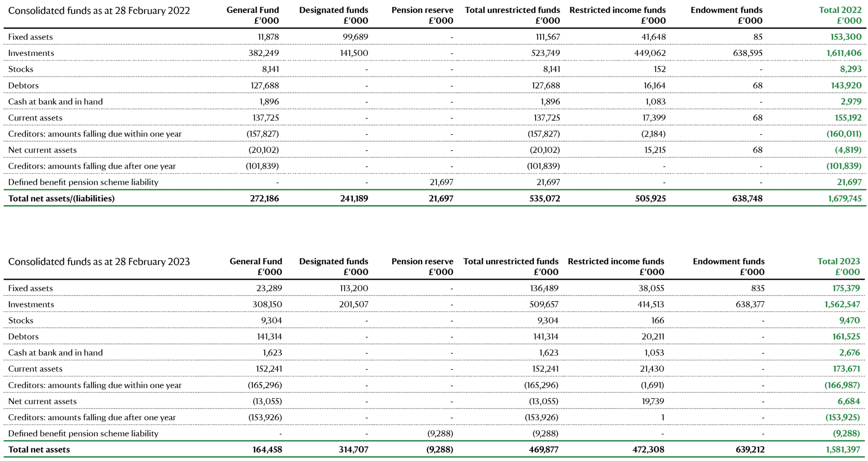This screenshot has height=461, width=868.
Task: Click the 2022 investments total 1,611,406
Action: [x=844, y=53]
